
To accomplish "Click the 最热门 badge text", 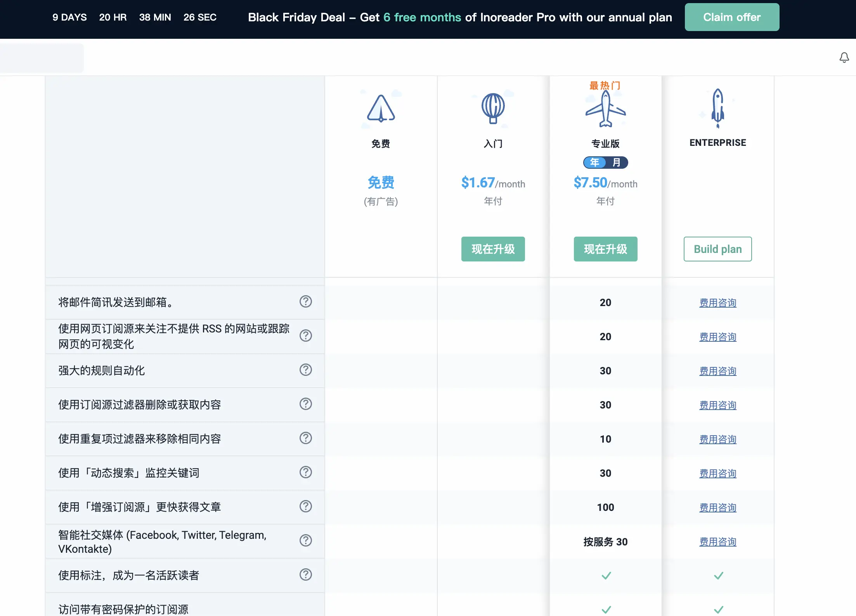I will pos(605,85).
